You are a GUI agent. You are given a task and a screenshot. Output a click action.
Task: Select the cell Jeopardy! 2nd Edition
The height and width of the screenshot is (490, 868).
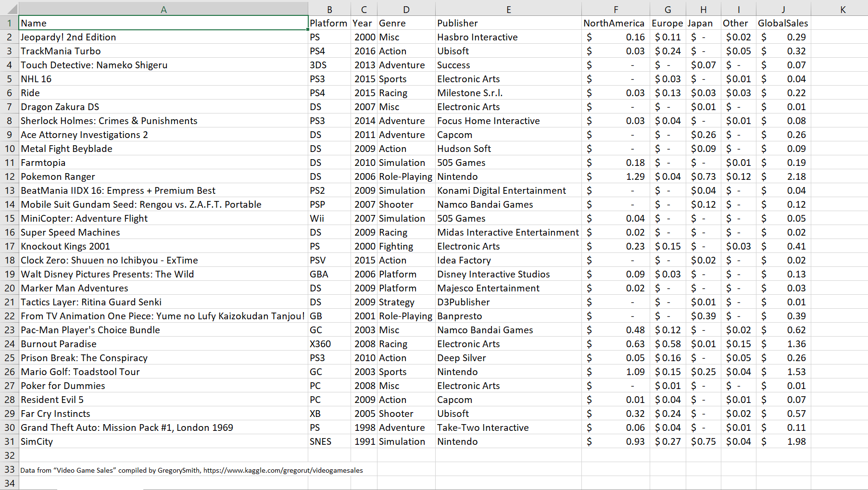click(164, 37)
